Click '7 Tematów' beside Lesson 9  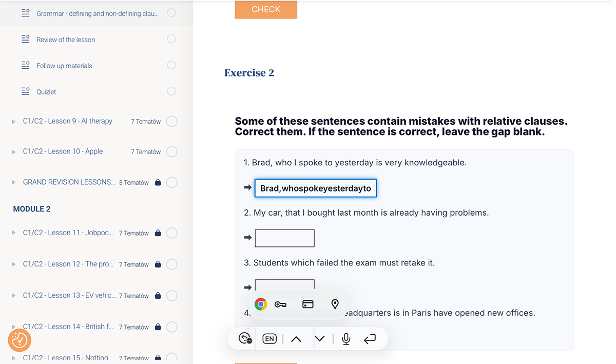(x=146, y=122)
